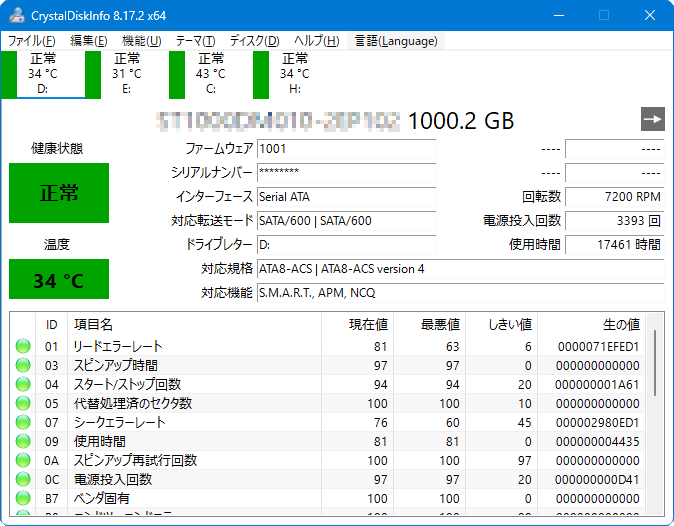Image resolution: width=674 pixels, height=526 pixels.
Task: Select the ベンダ固有 row name
Action: pyautogui.click(x=101, y=498)
